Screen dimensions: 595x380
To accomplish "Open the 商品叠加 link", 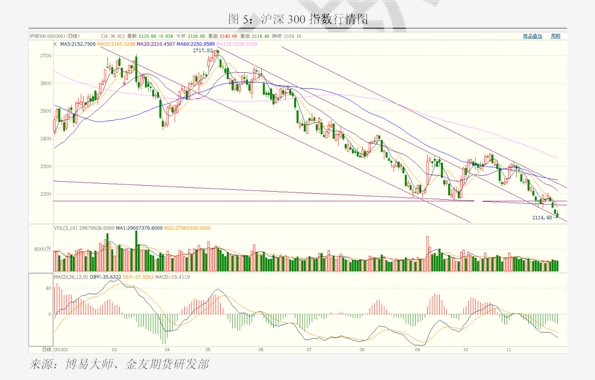I will coord(532,36).
